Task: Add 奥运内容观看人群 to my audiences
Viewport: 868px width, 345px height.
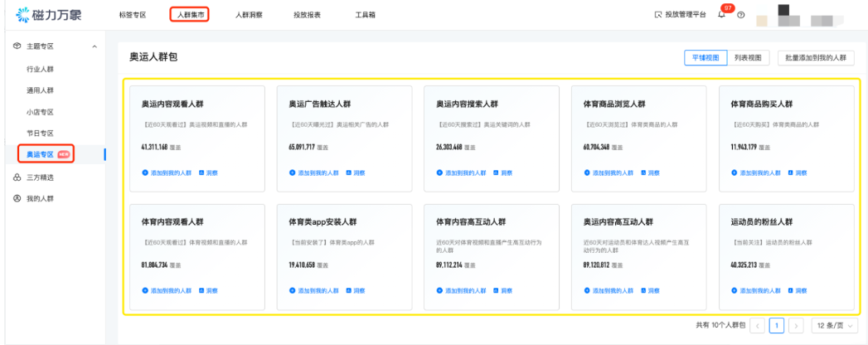Action: point(167,172)
